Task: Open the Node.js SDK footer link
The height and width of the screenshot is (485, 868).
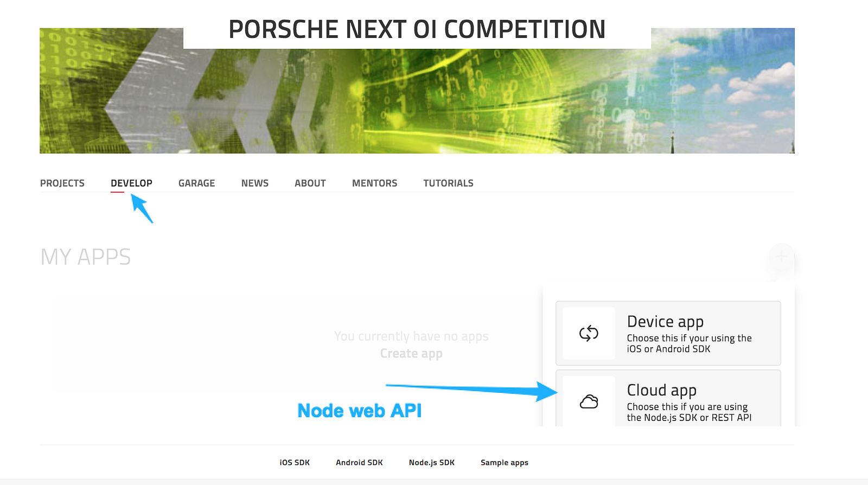Action: click(x=432, y=463)
